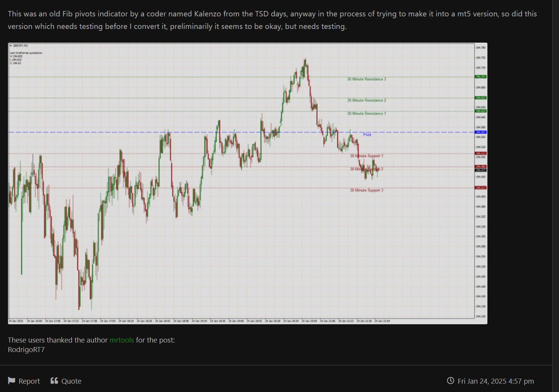Open the GBPJPY Fib pivots chart image

[x=248, y=183]
